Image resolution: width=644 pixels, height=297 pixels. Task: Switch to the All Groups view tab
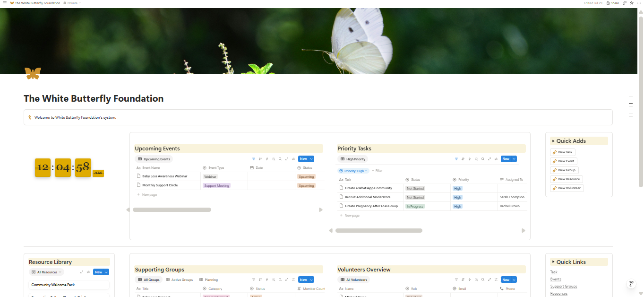pos(149,280)
